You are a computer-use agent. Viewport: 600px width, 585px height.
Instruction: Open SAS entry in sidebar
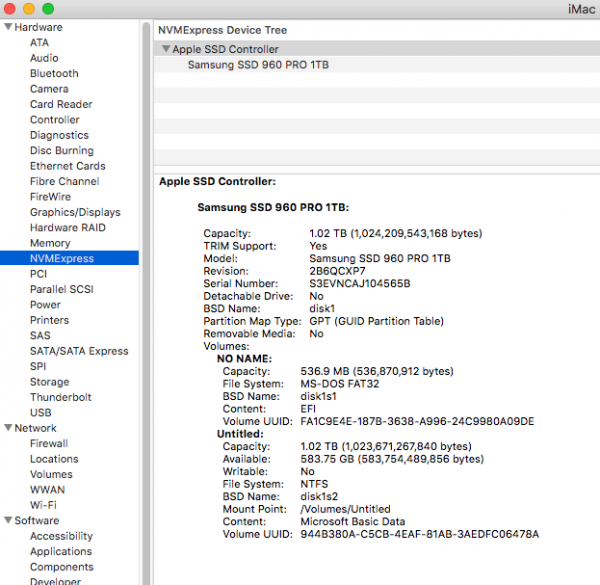pyautogui.click(x=40, y=335)
